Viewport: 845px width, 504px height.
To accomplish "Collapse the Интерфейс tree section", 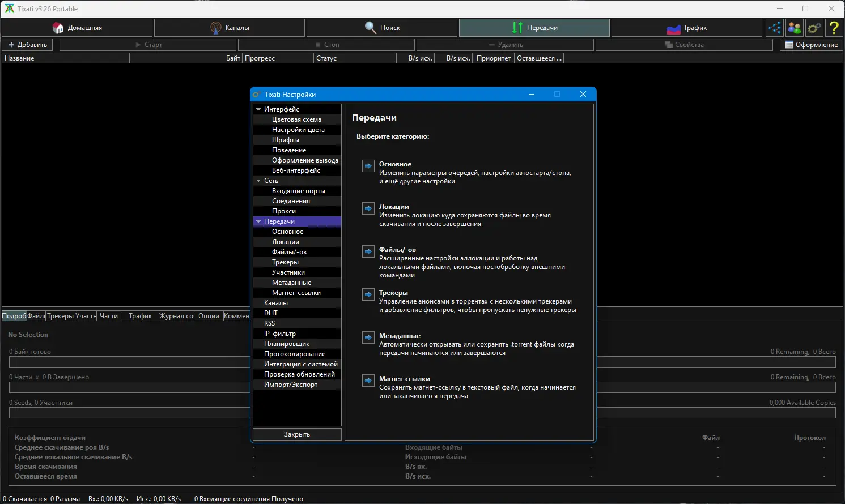I will click(x=258, y=109).
